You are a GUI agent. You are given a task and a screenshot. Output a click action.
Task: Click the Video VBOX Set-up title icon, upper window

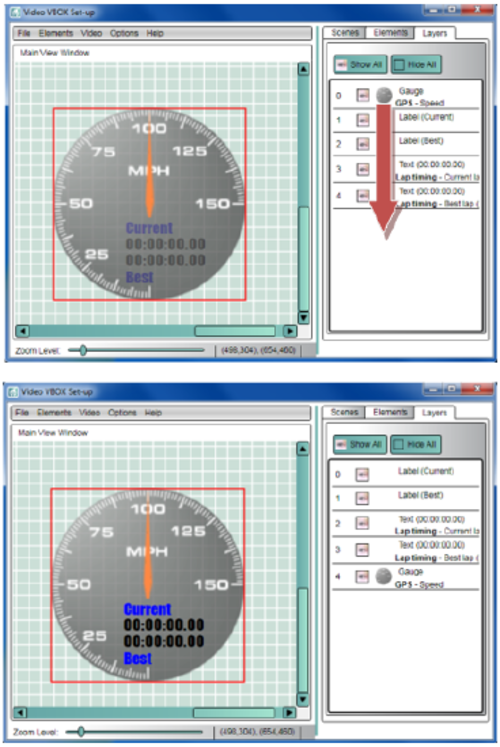point(15,12)
